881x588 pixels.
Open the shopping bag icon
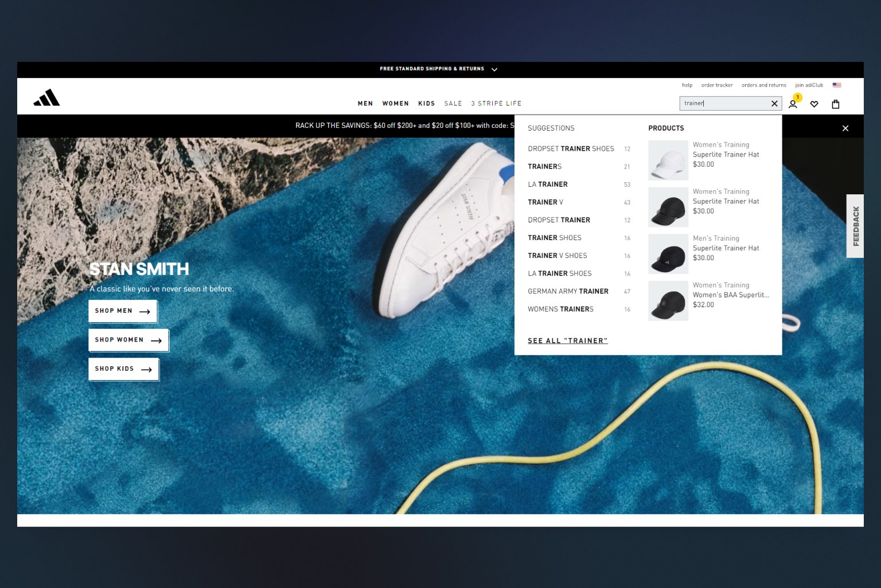[836, 104]
